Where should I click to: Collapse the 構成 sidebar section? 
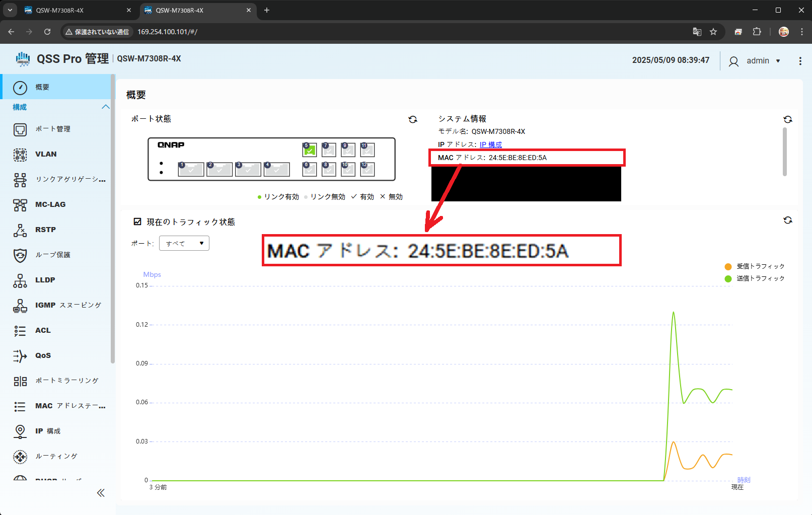pos(105,107)
